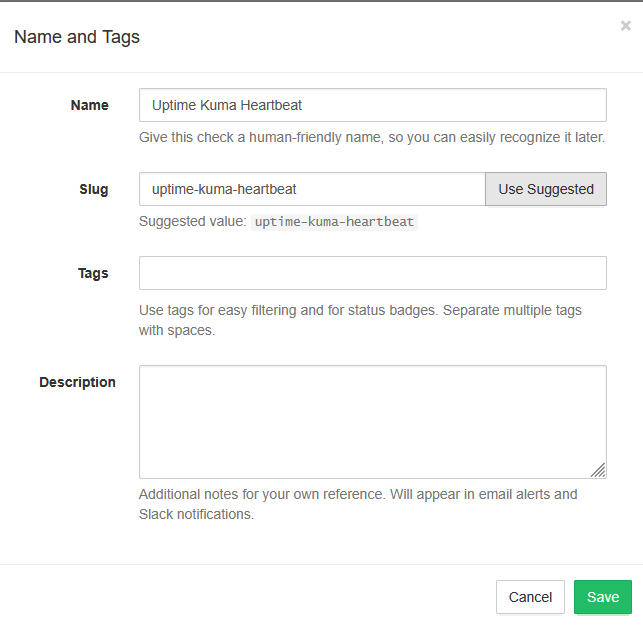Click inside the Description textarea
Viewport: 643px width, 627px height.
pos(373,422)
